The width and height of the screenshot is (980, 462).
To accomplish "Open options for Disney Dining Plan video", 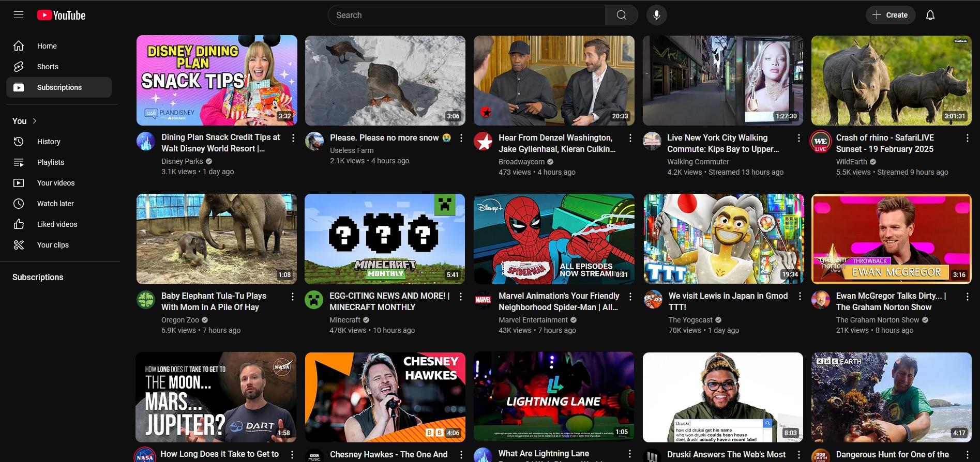I will pos(293,138).
